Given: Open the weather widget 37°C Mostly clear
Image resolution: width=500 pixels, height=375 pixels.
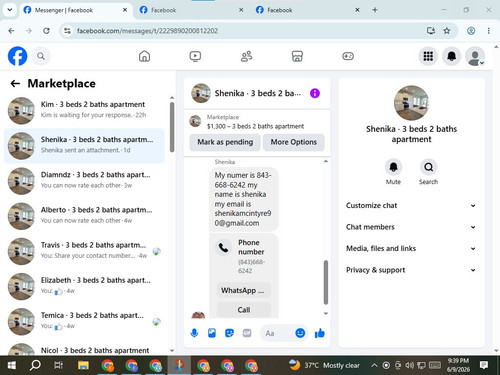Looking at the screenshot, I should 324,365.
